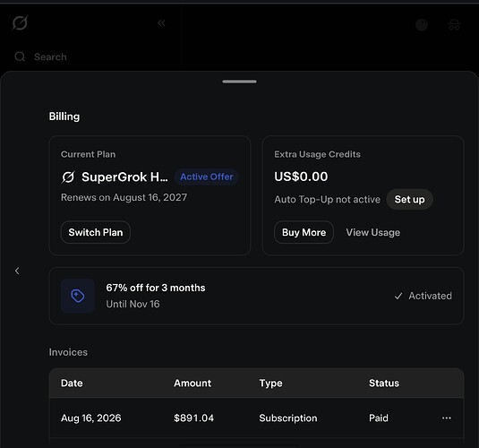Image resolution: width=479 pixels, height=448 pixels.
Task: Click the Active Offer badge
Action: pos(207,177)
